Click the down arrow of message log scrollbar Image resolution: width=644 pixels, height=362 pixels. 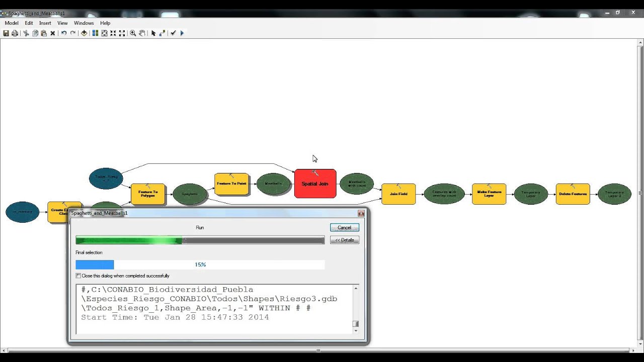356,331
